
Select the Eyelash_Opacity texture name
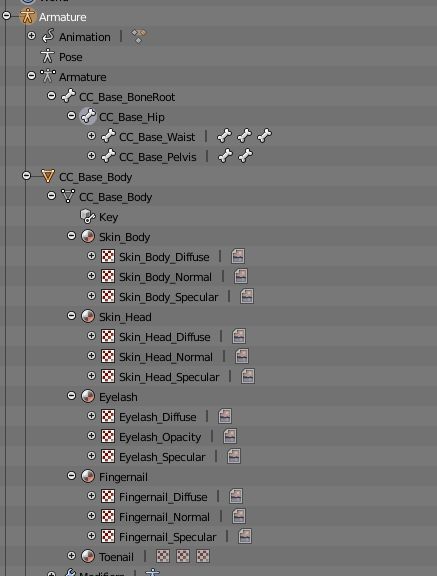point(160,437)
